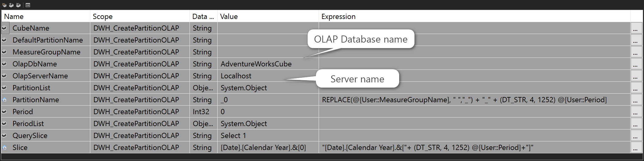Open the Data type cell of the Period row
The image size is (644, 161).
pyautogui.click(x=204, y=112)
